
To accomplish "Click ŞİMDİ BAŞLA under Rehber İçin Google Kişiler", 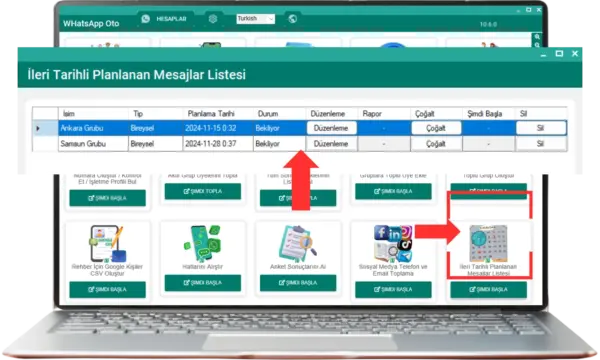I will click(108, 290).
